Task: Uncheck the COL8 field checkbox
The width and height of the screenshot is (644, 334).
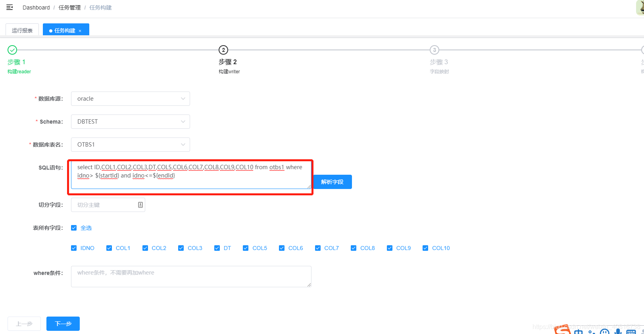Action: [354, 248]
